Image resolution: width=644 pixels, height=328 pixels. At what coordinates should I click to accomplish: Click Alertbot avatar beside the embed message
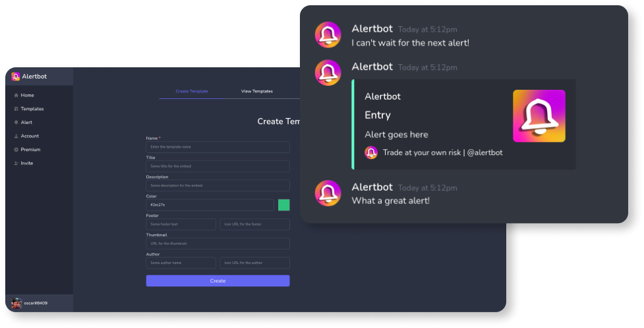pos(328,73)
